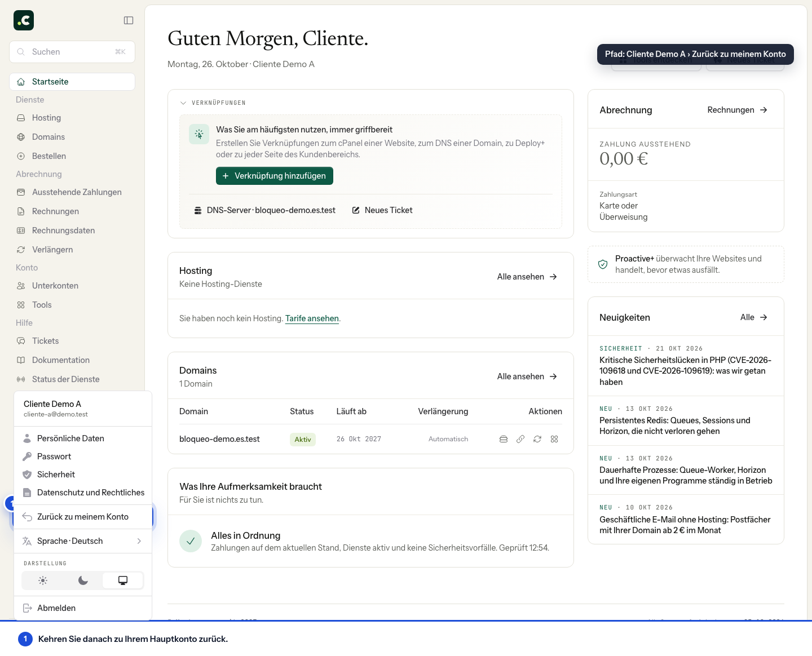This screenshot has width=812, height=656.
Task: Open the Neues Ticket shortcut
Action: [x=382, y=210]
